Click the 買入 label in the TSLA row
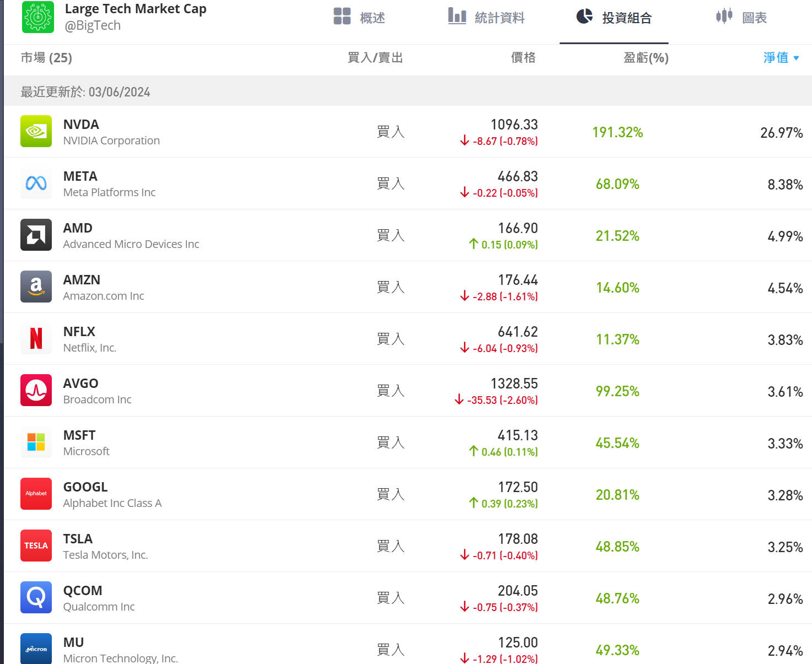The width and height of the screenshot is (812, 664). coord(391,546)
